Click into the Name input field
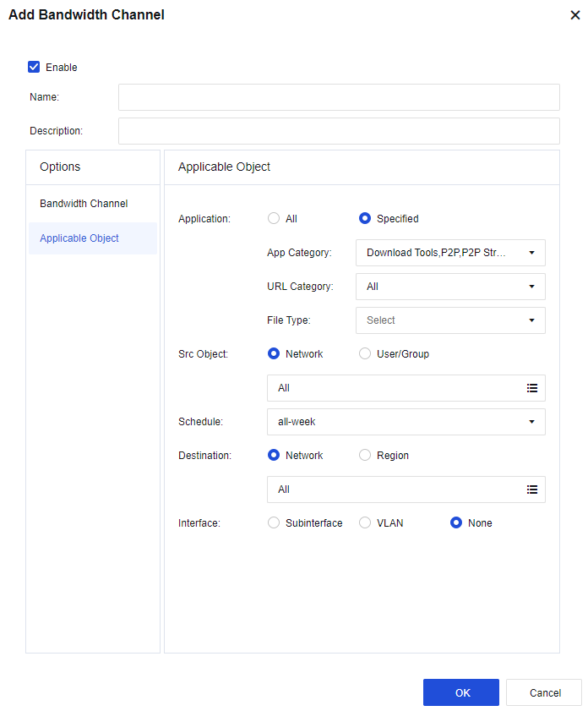 pos(338,97)
